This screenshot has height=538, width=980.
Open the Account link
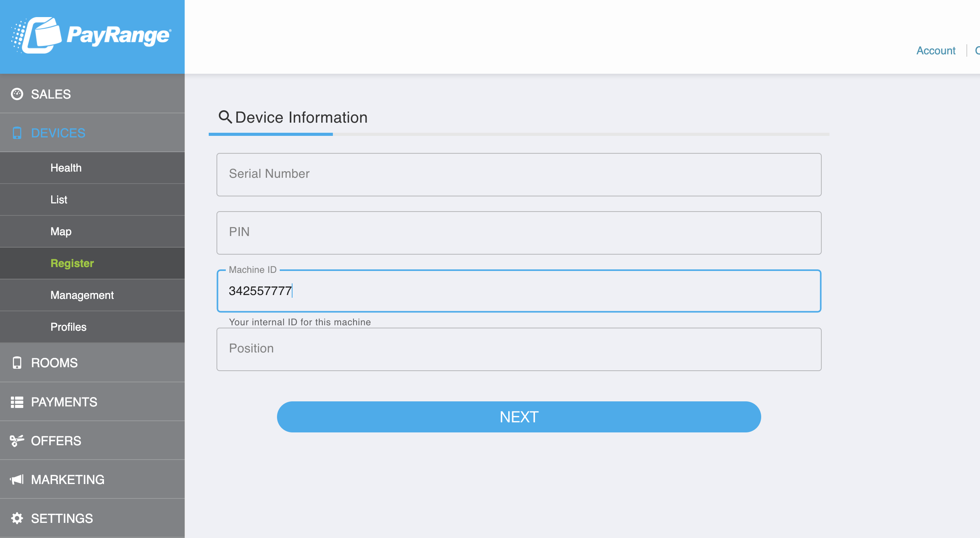[x=936, y=50]
